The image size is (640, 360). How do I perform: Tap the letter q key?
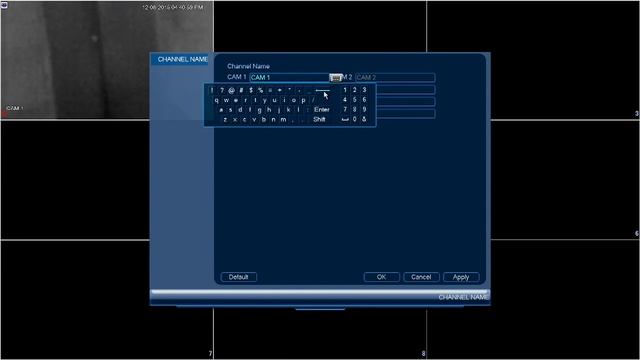pyautogui.click(x=217, y=100)
